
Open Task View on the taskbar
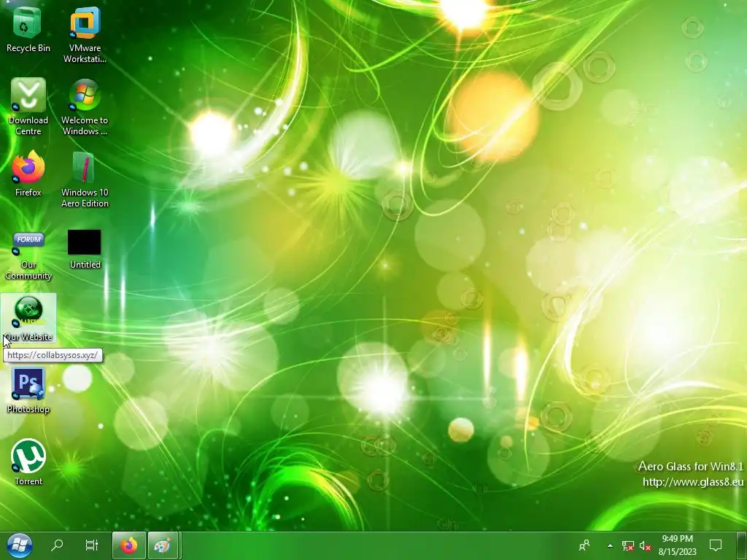pos(91,545)
